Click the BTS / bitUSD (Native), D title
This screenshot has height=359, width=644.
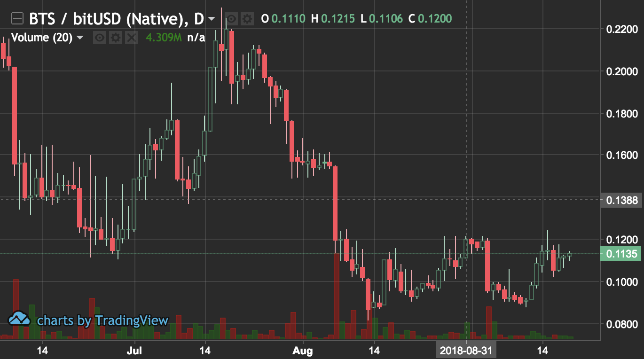coord(116,19)
